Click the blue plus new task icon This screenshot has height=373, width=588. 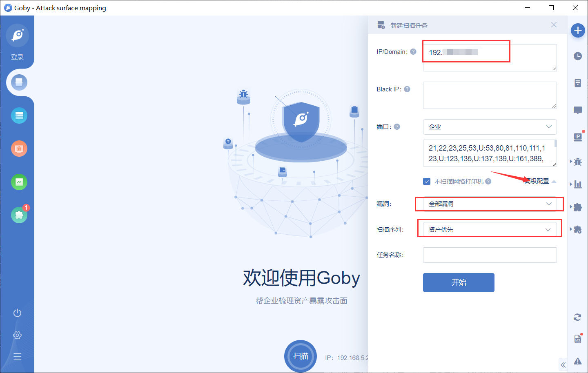(578, 30)
